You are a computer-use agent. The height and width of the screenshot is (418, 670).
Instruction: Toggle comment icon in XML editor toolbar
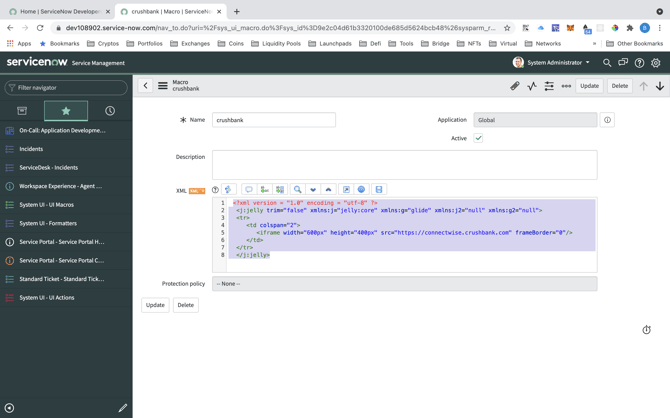pyautogui.click(x=249, y=189)
